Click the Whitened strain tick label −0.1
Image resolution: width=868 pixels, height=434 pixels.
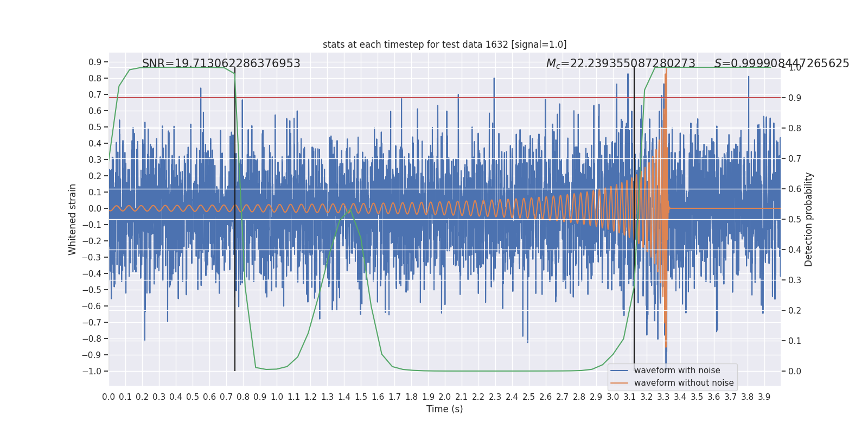pos(92,225)
